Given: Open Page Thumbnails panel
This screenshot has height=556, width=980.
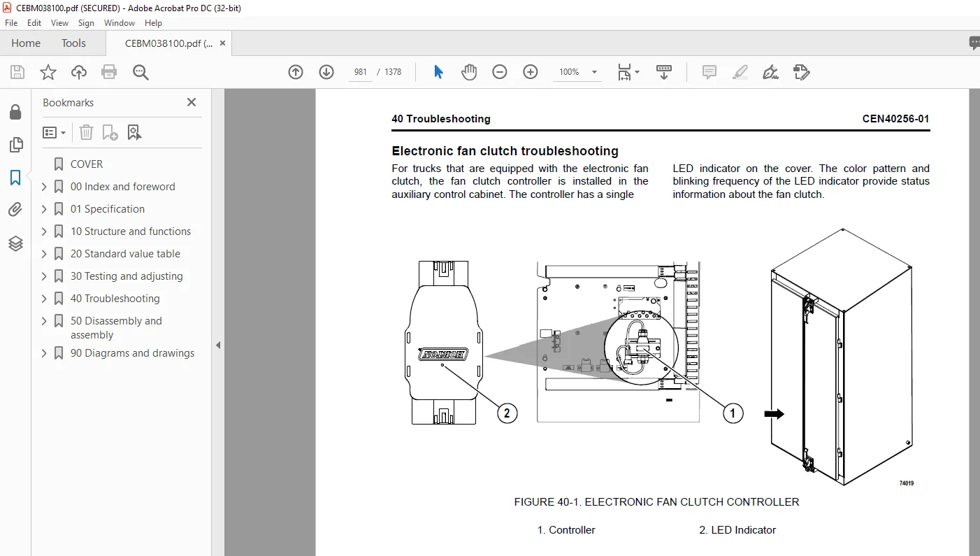Looking at the screenshot, I should point(15,145).
